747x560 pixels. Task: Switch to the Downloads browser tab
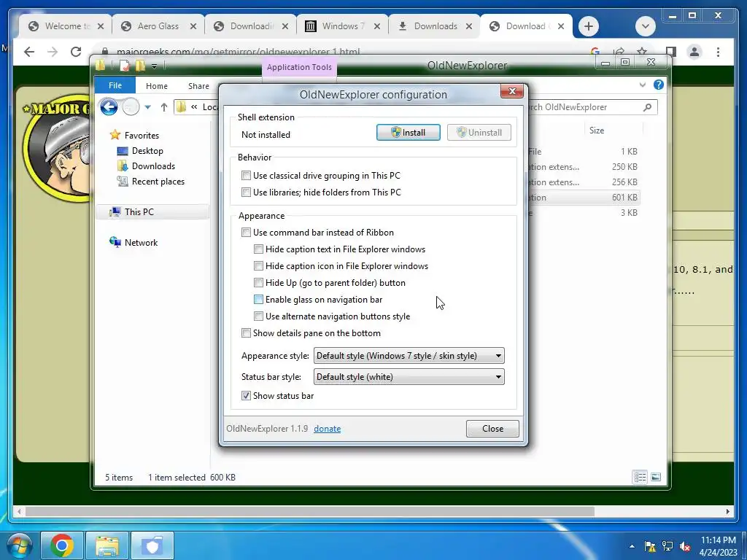click(x=436, y=26)
